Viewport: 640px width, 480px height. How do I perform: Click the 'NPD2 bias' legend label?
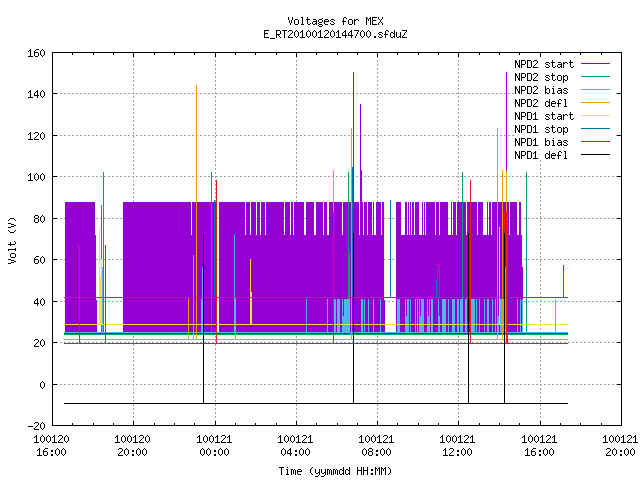(541, 90)
